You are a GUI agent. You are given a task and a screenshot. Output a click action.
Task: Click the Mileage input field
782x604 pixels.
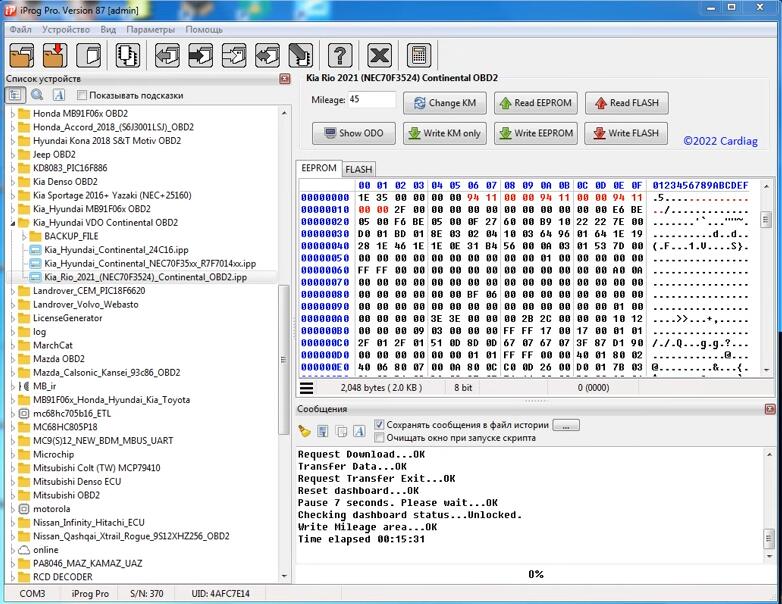pos(372,99)
